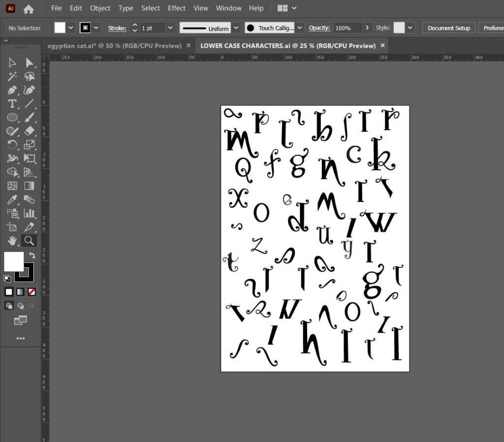The image size is (504, 442).
Task: Select the Gradient tool
Action: tap(30, 186)
